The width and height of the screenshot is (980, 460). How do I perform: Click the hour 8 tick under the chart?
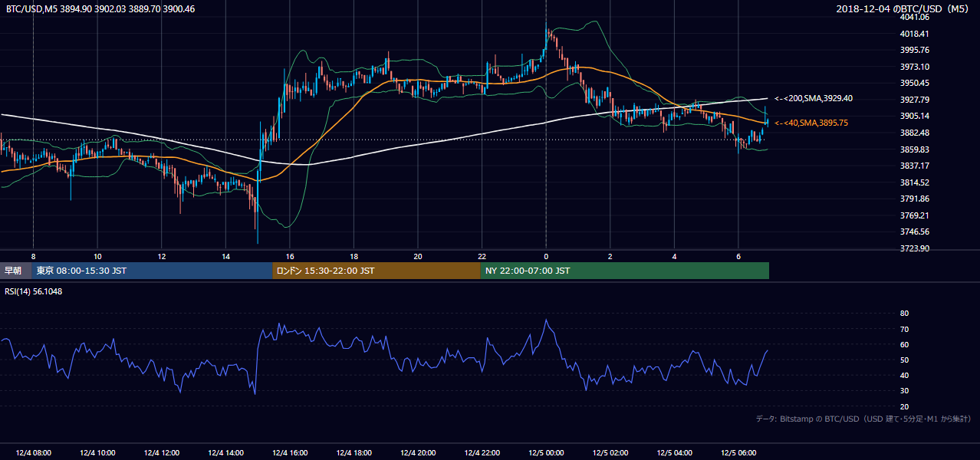click(33, 256)
